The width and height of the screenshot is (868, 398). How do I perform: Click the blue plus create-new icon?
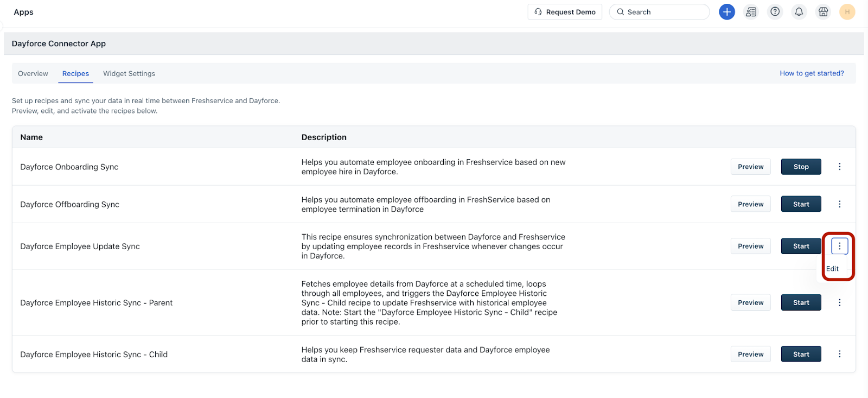(727, 12)
